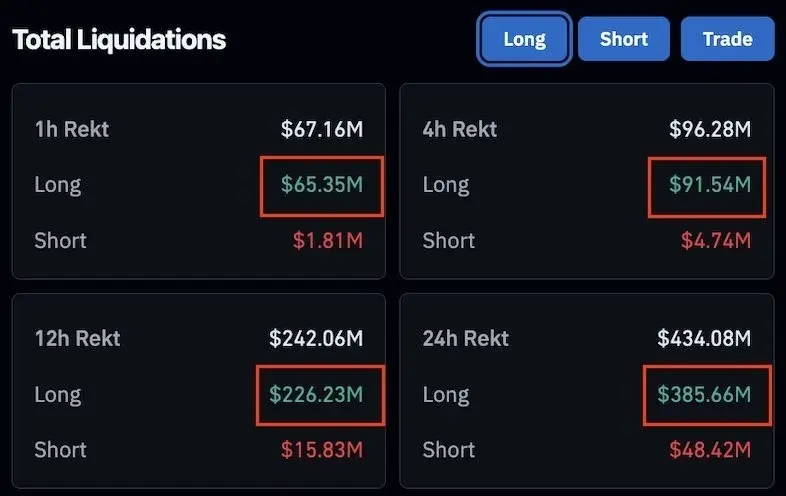The width and height of the screenshot is (786, 496).
Task: Select the Short button
Action: [x=624, y=39]
